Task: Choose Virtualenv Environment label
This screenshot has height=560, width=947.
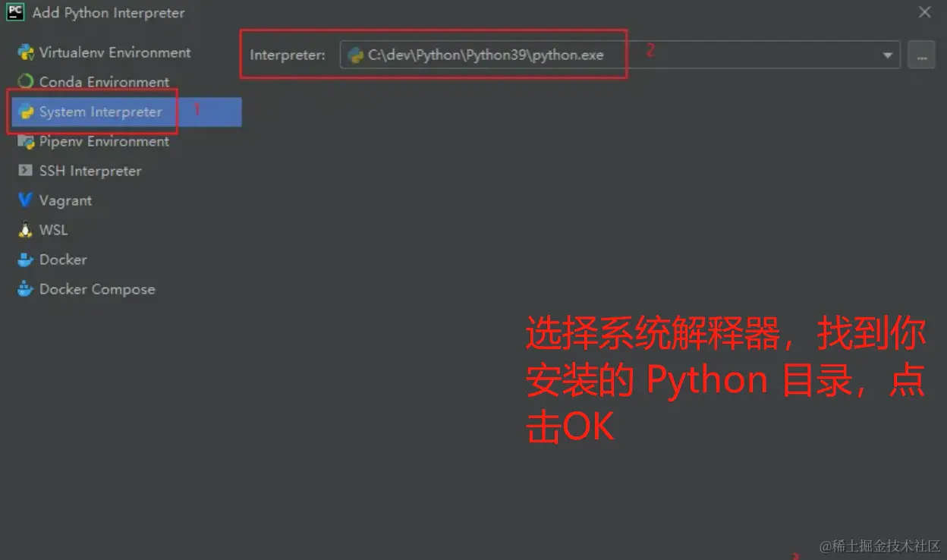Action: [115, 52]
